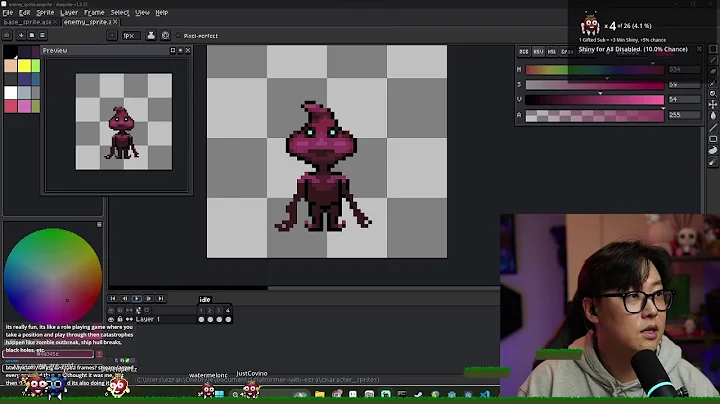This screenshot has width=720, height=404.
Task: Toggle onion skin in timeline header
Action: (x=138, y=310)
